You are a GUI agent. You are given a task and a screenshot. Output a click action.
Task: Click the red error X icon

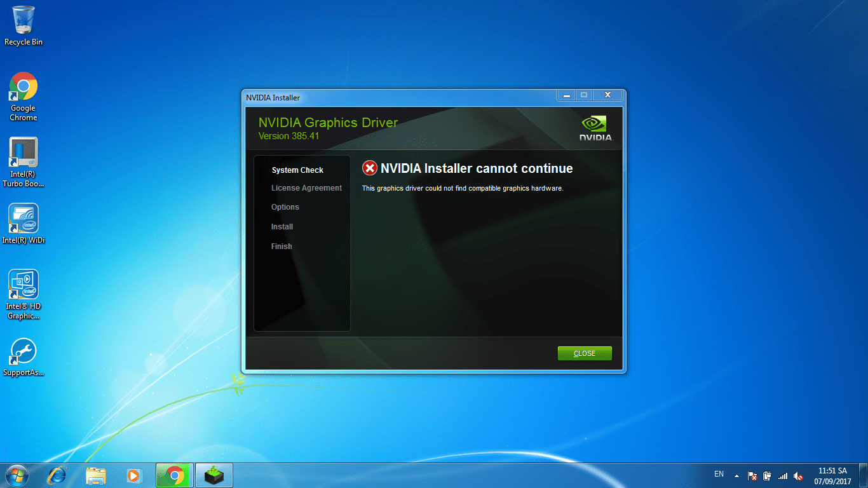(x=369, y=168)
